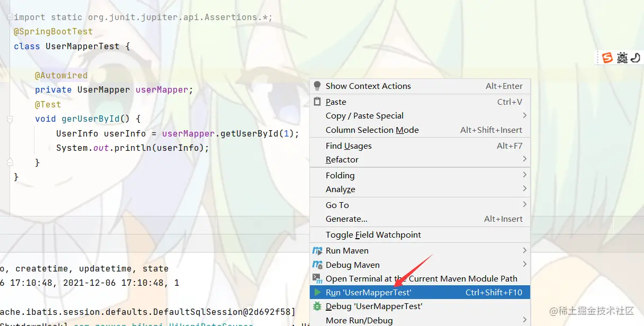The width and height of the screenshot is (644, 326).
Task: Open Copy / Paste Special menu entry
Action: [x=420, y=115]
